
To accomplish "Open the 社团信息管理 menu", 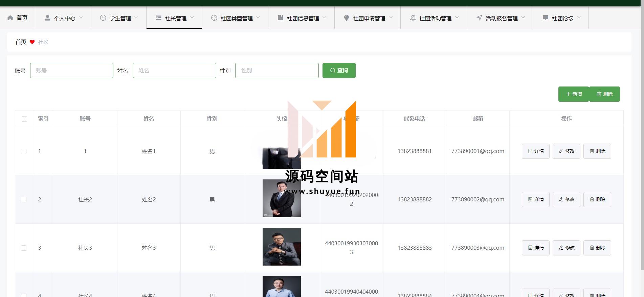I will pyautogui.click(x=301, y=18).
